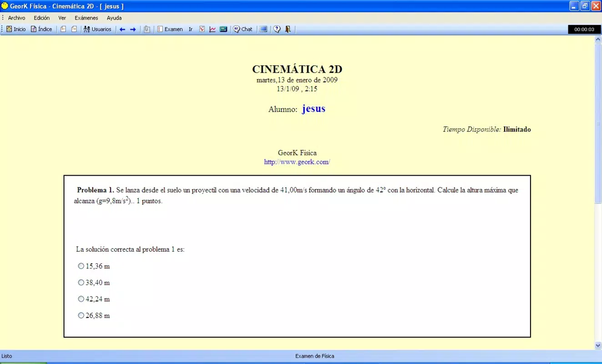Click the Ir toolbar button
602x364 pixels.
[191, 29]
